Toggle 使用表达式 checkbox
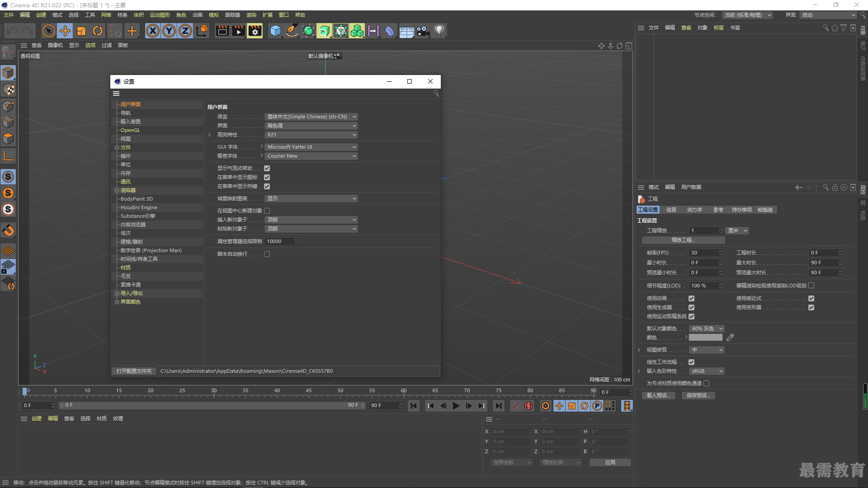Viewport: 868px width, 488px height. tap(811, 299)
